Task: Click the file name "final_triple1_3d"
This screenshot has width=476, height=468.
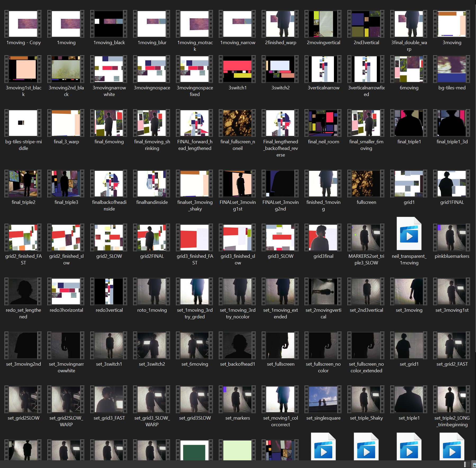Action: (x=452, y=142)
